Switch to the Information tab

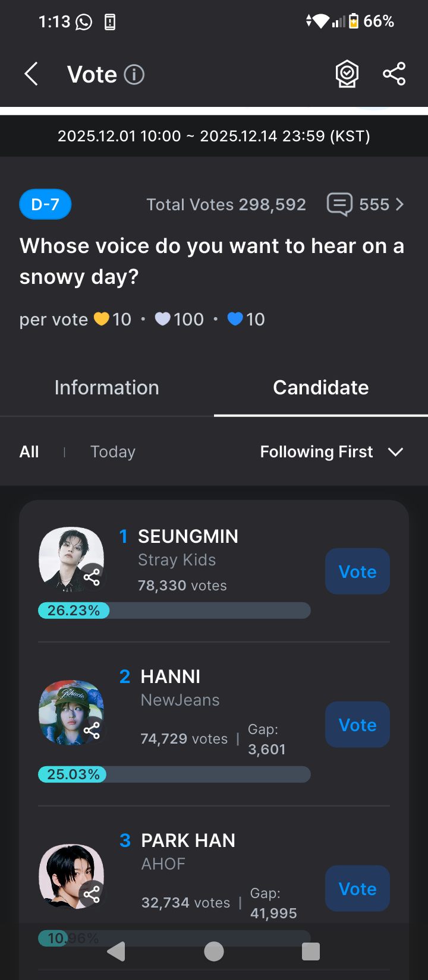107,388
